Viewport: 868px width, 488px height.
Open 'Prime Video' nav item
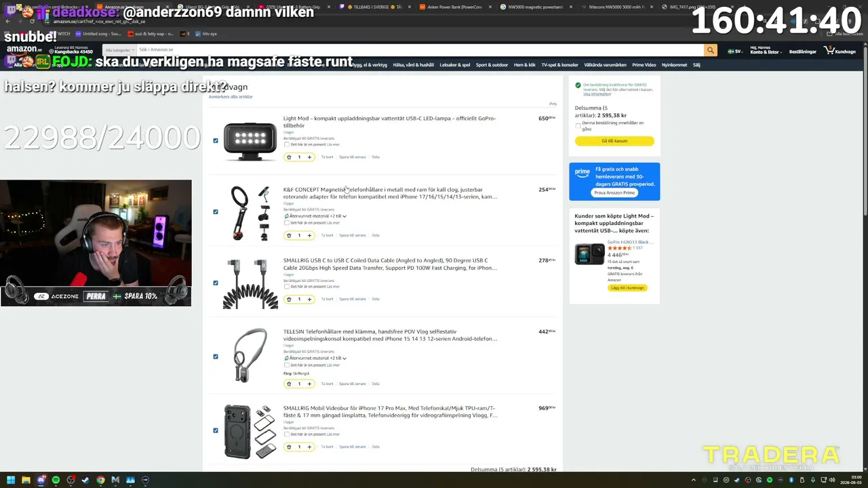644,65
